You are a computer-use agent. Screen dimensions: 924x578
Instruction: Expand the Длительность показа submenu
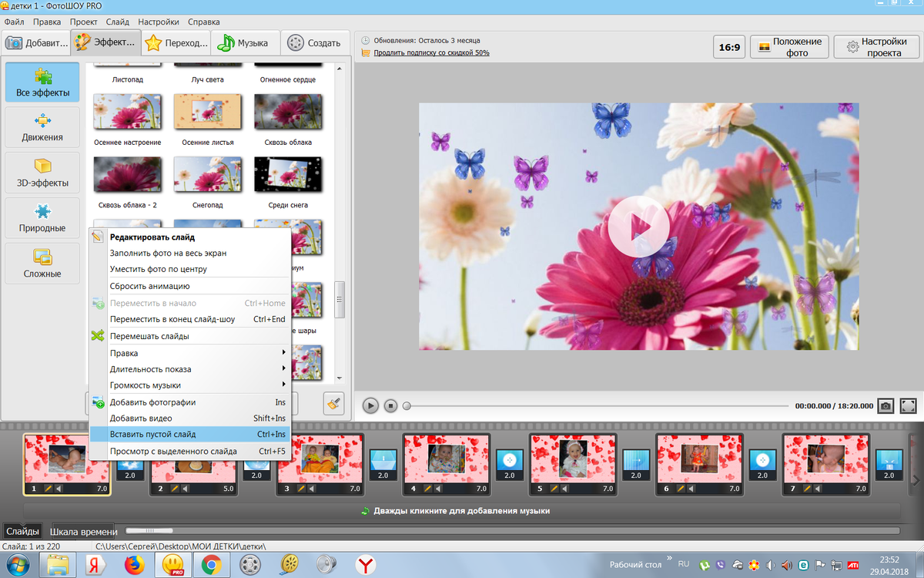[189, 369]
